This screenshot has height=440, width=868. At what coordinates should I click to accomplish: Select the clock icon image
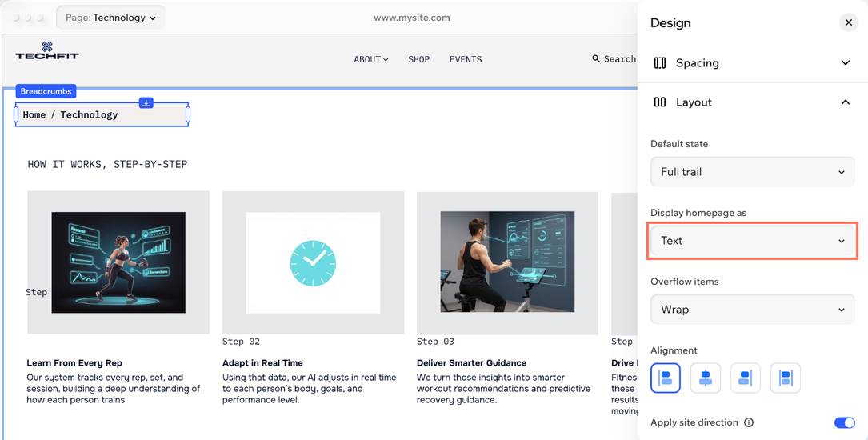click(x=314, y=263)
